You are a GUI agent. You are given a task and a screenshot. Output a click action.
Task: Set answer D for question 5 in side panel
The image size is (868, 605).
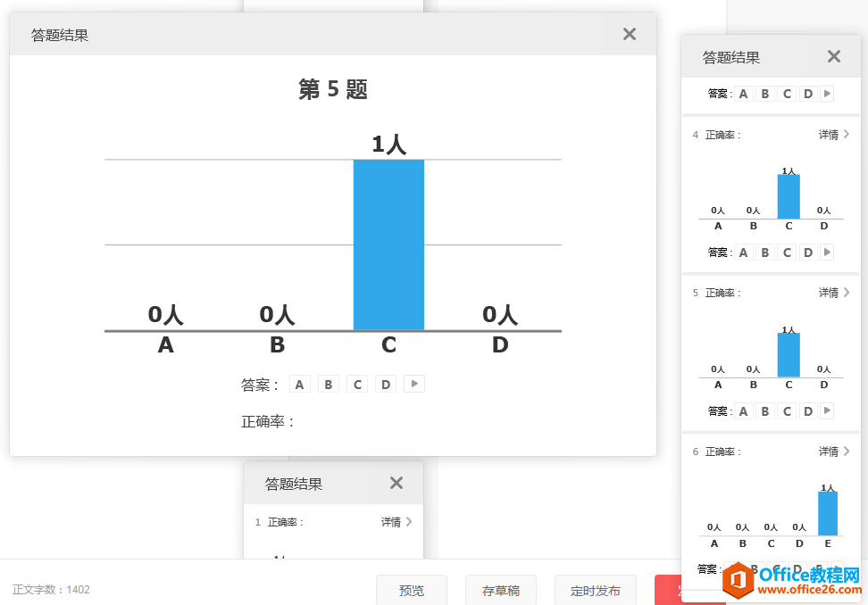pos(808,410)
